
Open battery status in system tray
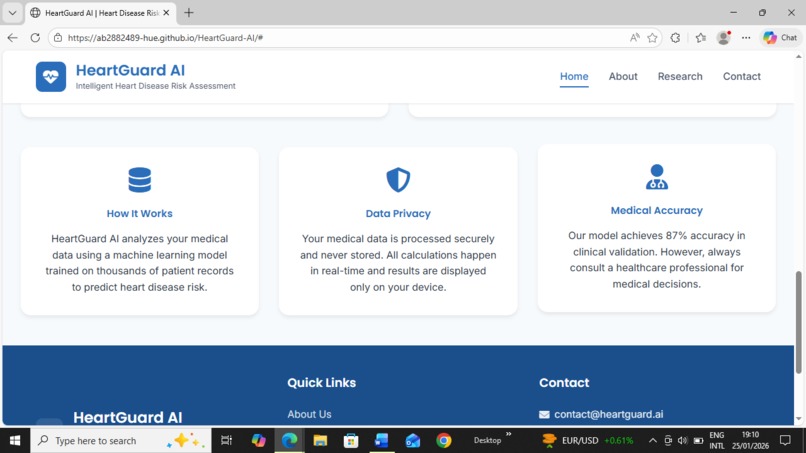click(698, 441)
